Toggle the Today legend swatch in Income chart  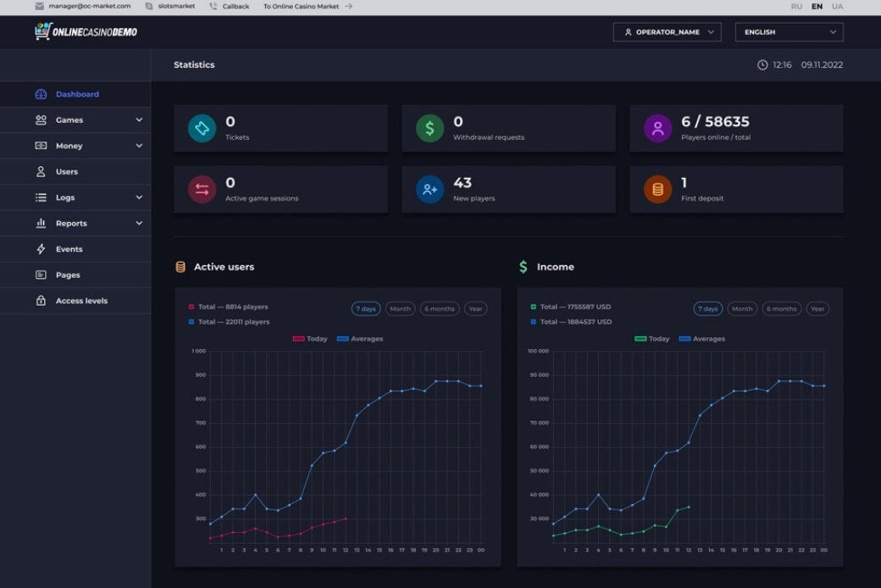coord(640,339)
